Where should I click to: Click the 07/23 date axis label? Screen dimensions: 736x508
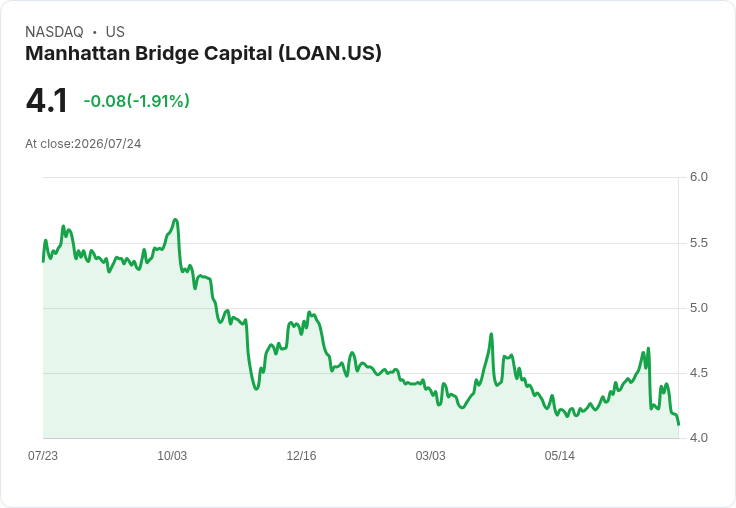coord(43,455)
